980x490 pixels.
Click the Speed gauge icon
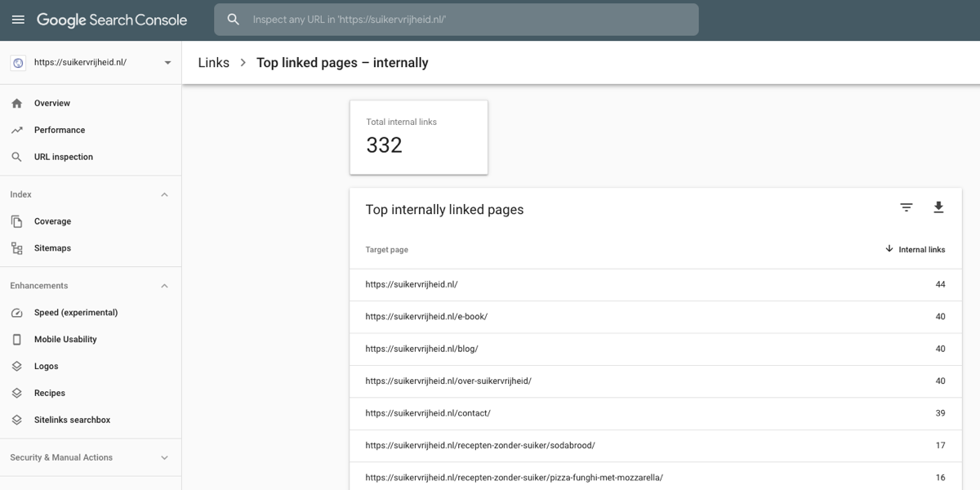pos(17,313)
